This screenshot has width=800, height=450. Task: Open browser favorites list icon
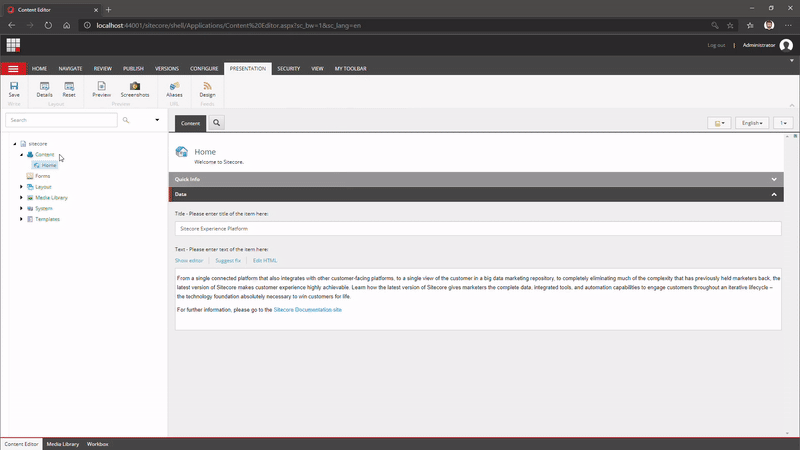click(x=750, y=25)
